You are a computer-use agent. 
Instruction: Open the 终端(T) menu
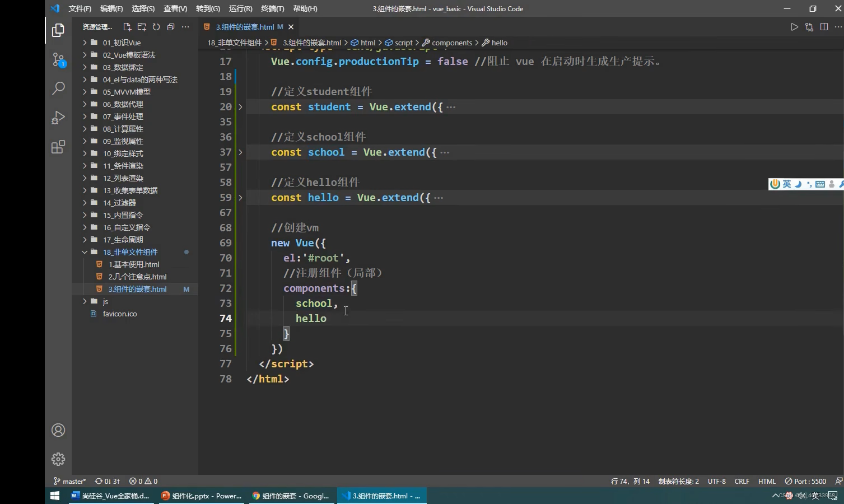coord(273,8)
